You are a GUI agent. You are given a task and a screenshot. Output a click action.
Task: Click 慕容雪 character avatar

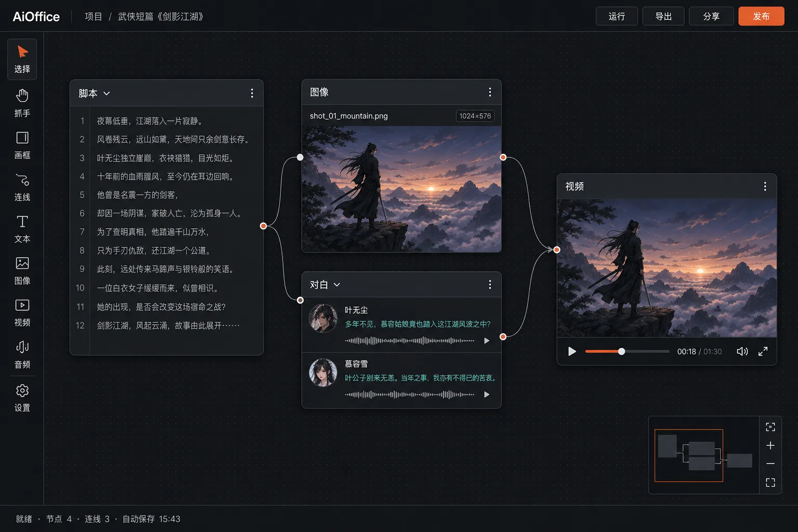click(323, 372)
